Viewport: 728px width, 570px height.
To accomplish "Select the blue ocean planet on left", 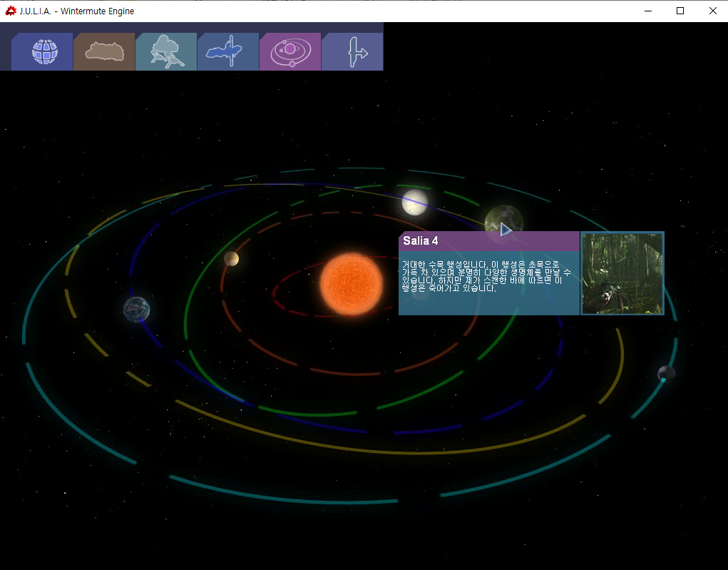I will click(x=136, y=310).
